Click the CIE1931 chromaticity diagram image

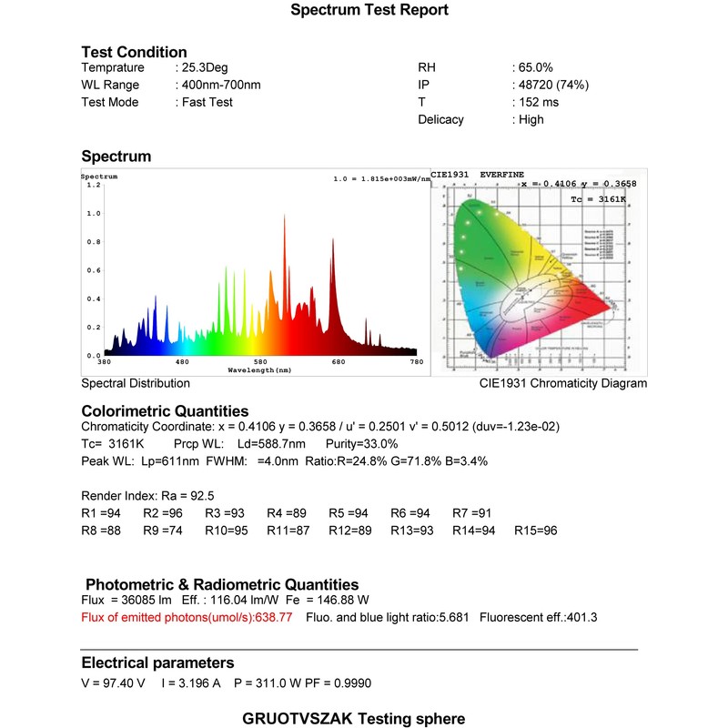540,272
